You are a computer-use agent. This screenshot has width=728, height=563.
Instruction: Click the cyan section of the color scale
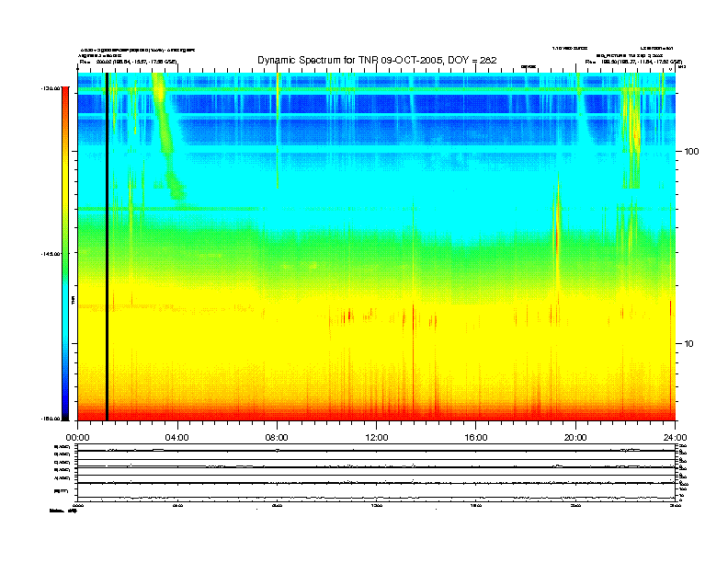pos(65,306)
